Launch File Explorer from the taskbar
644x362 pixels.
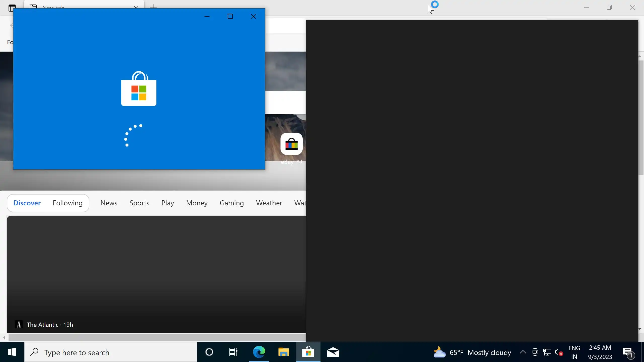(284, 352)
